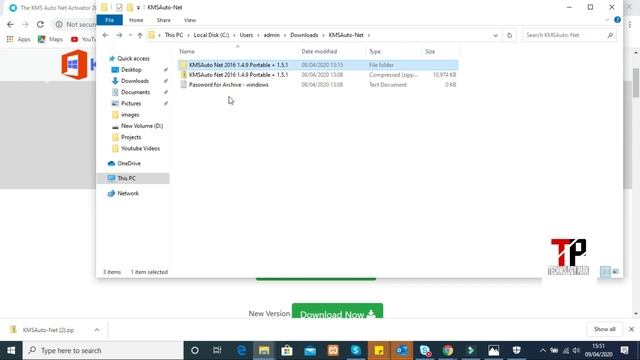Open OneDrive in navigation pane
Viewport: 640px width, 360px height.
(x=129, y=163)
